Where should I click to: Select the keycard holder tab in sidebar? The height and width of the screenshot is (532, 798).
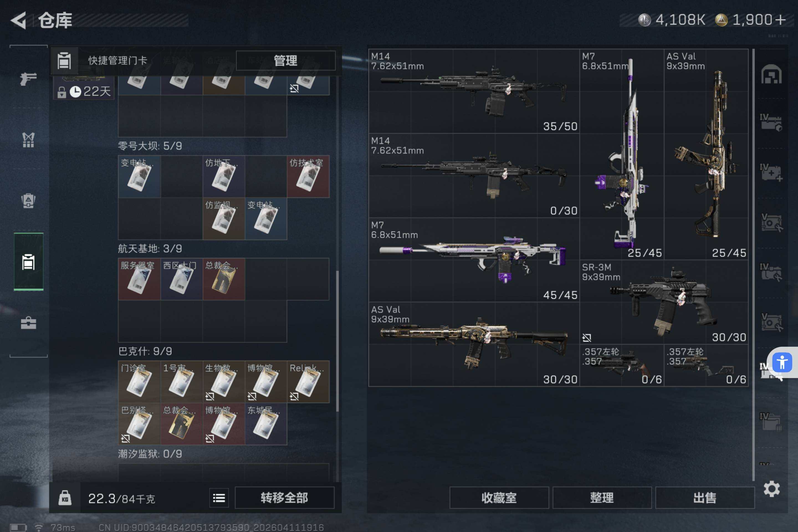point(29,262)
